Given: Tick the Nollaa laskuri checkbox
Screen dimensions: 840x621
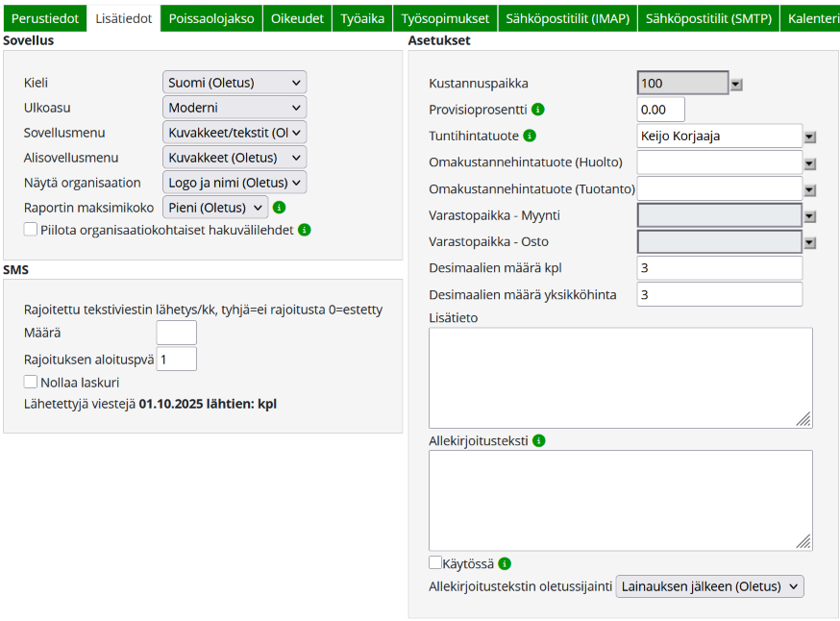Looking at the screenshot, I should [x=31, y=382].
